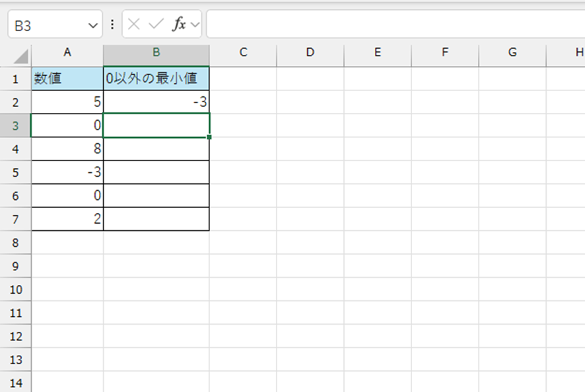Click the Enter checkmark icon in formula bar

click(x=156, y=24)
